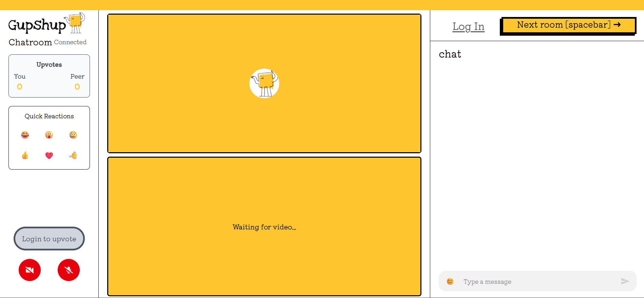Click the GupShup title text
644x298 pixels.
37,25
